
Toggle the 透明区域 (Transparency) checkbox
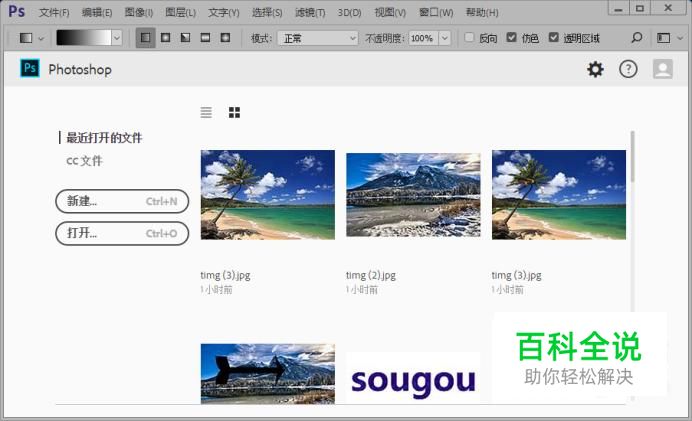(554, 38)
